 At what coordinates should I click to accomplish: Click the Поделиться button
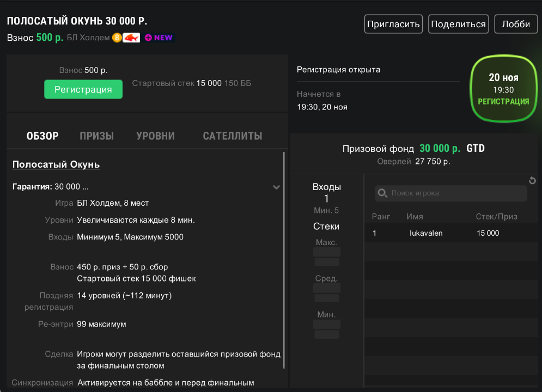click(x=458, y=24)
